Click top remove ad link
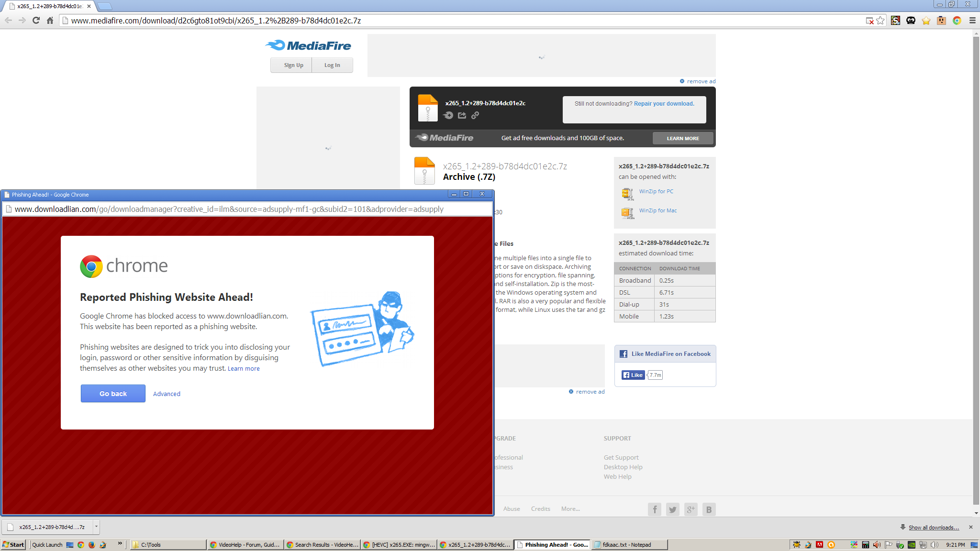 (x=701, y=81)
